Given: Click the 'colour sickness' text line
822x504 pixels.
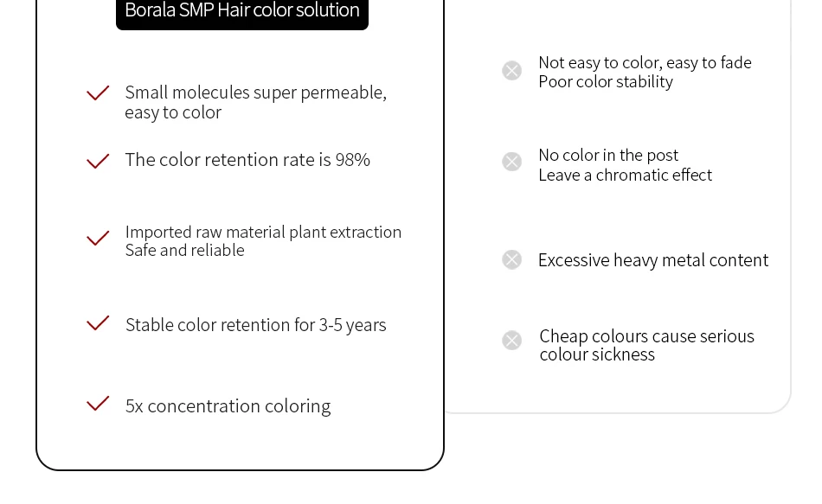Looking at the screenshot, I should click(597, 354).
